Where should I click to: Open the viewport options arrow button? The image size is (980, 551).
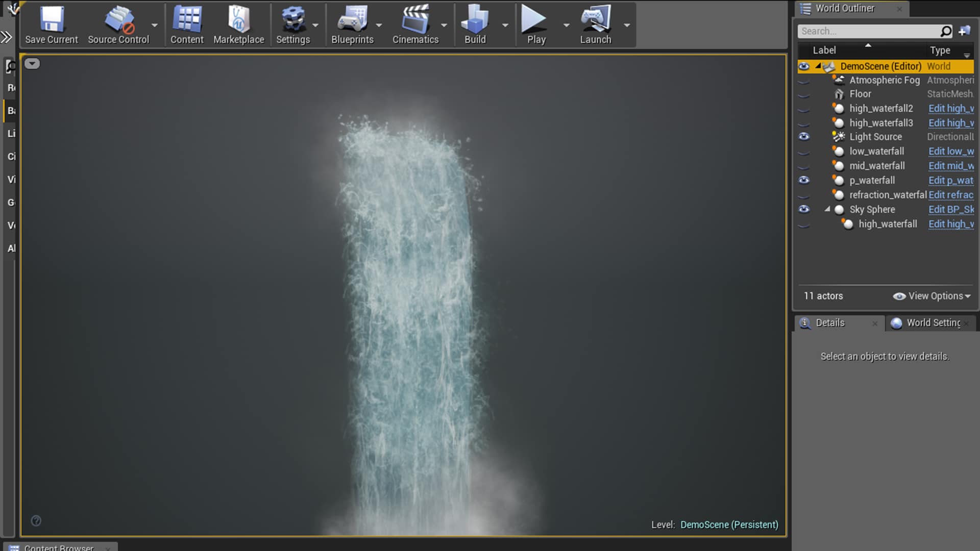click(x=32, y=63)
